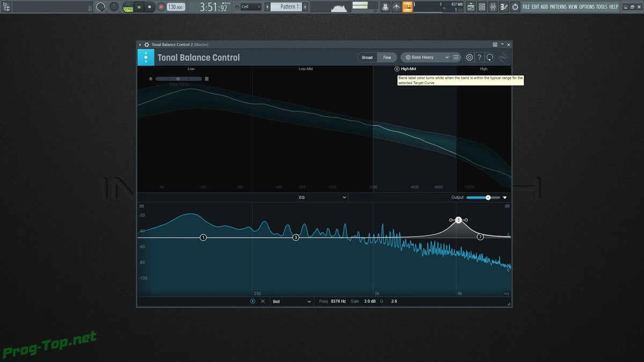Open plugin wrapper settings gear in title bar
The image size is (644, 362).
[147, 45]
